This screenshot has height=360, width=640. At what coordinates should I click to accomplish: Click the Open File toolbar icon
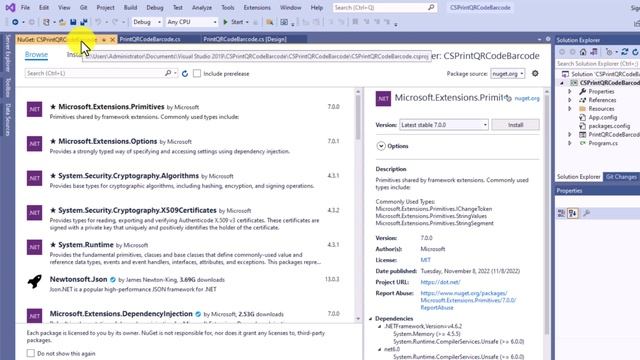point(62,22)
